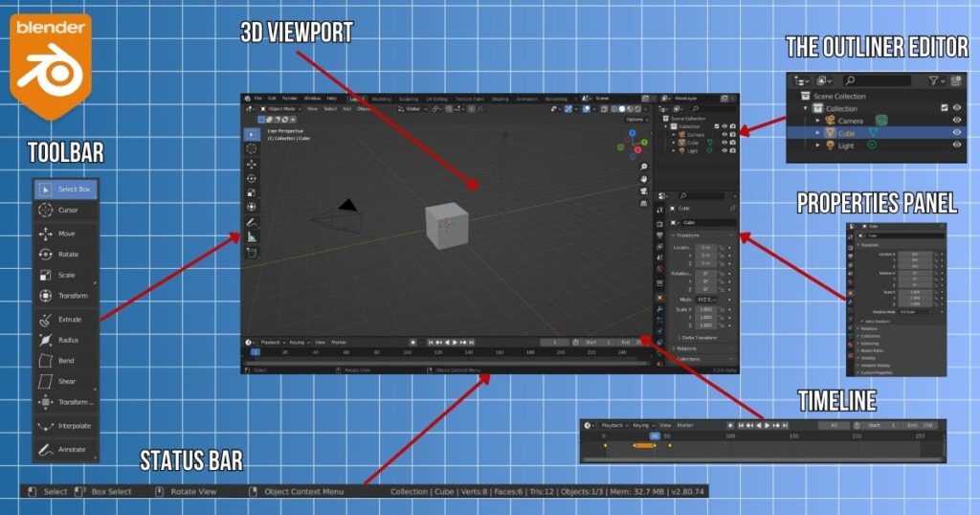Jump to end frame in enlarged Timeline
This screenshot has height=515, width=980.
pyautogui.click(x=785, y=425)
